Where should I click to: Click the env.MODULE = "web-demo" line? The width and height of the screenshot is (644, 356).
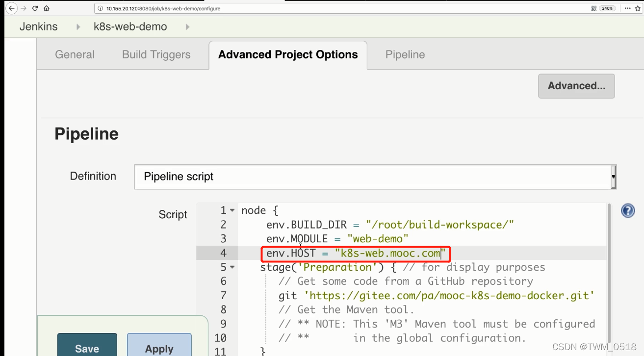coord(337,239)
